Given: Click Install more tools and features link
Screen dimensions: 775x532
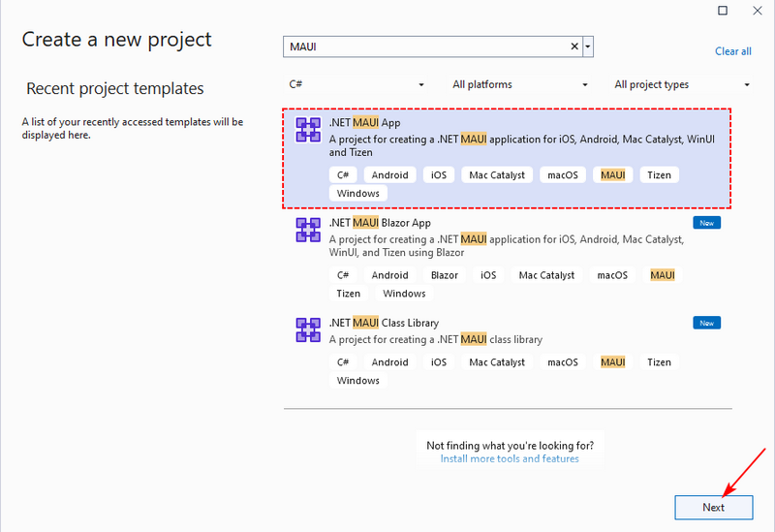Looking at the screenshot, I should (510, 458).
